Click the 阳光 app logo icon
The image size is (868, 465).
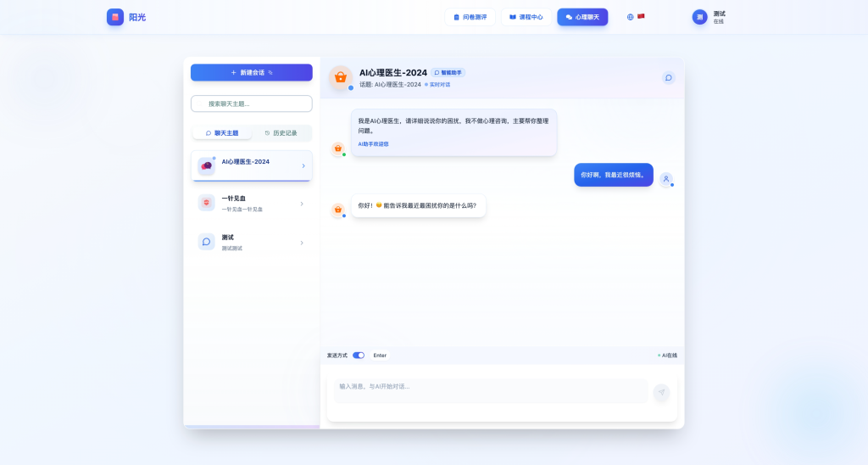(114, 17)
